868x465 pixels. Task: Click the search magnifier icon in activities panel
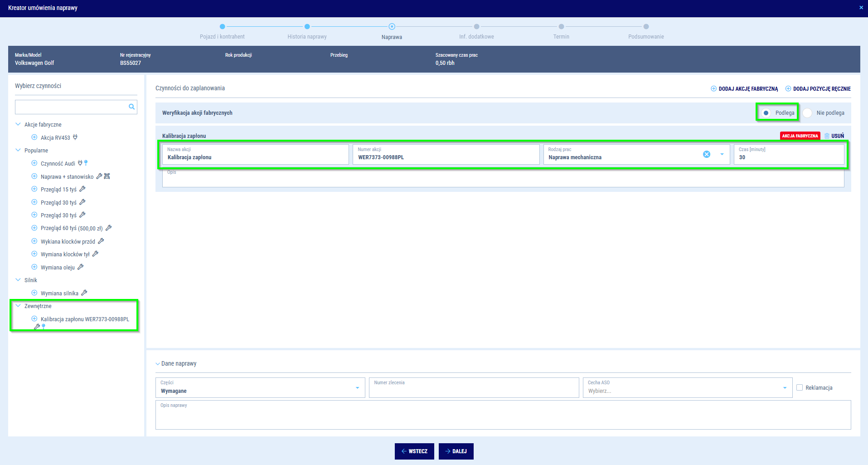[x=131, y=107]
